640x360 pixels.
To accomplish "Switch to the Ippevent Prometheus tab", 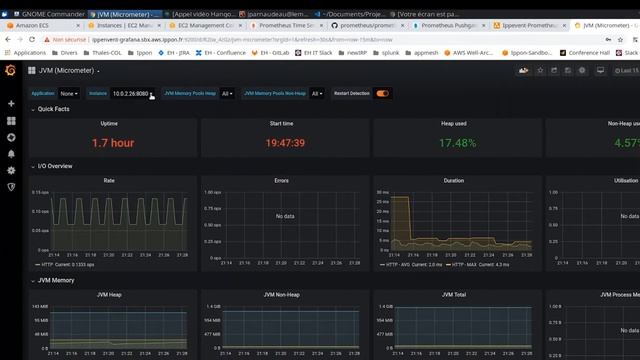I will coord(527,25).
